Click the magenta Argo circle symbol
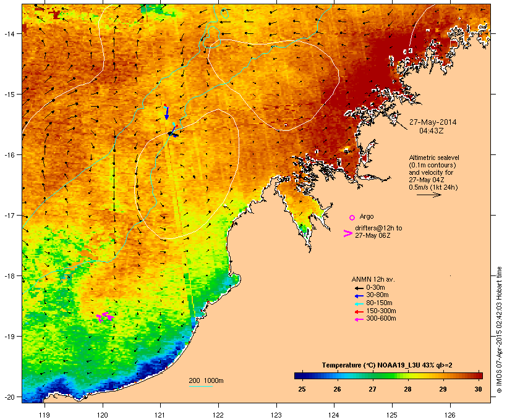Screen dimensions: 507x420 (x=352, y=217)
